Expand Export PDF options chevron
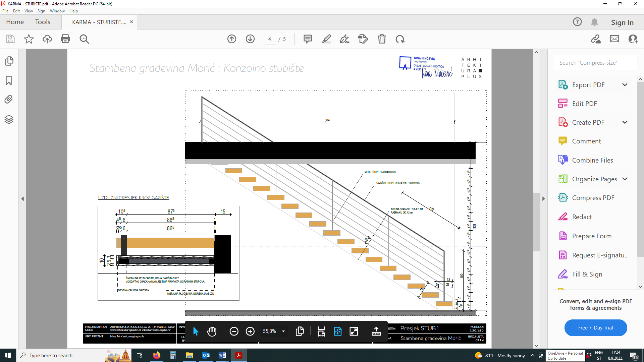 (x=625, y=85)
